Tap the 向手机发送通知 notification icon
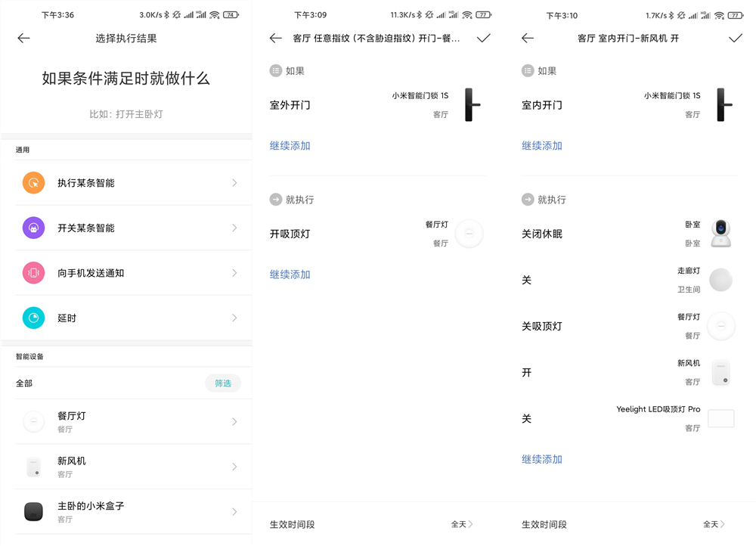 click(33, 273)
